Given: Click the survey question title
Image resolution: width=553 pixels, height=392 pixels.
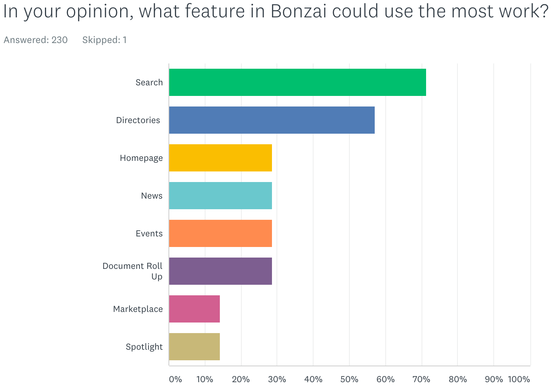Looking at the screenshot, I should click(x=276, y=12).
